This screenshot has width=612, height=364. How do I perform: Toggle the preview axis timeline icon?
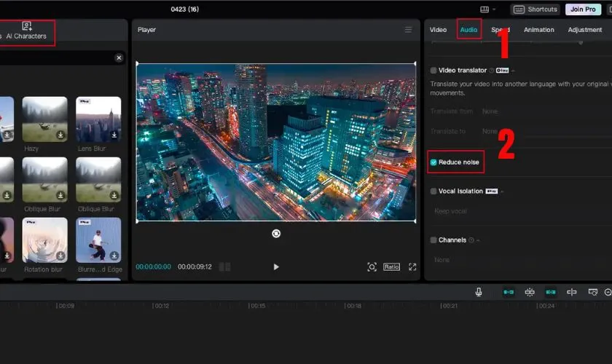pos(572,292)
